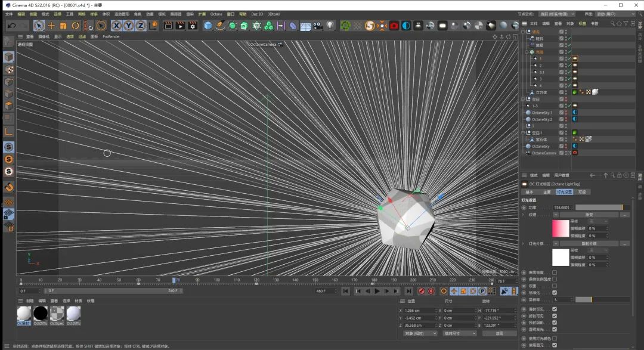Switch to 基本 tab in attributes

tap(530, 192)
